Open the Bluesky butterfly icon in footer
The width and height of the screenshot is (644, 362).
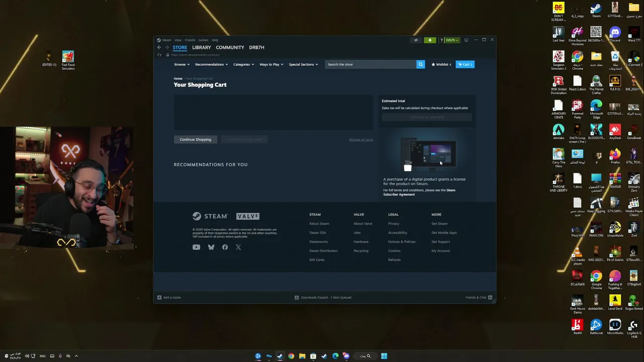[x=211, y=247]
